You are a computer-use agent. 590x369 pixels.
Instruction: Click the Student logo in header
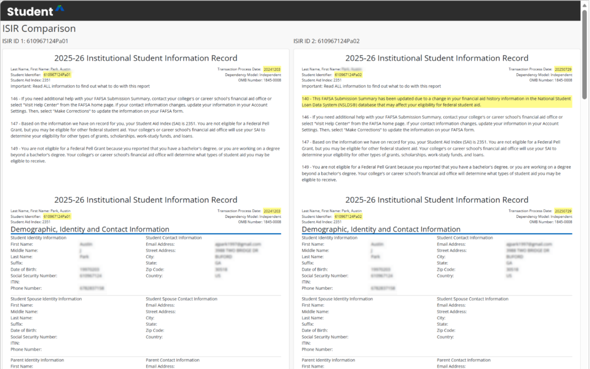(30, 12)
